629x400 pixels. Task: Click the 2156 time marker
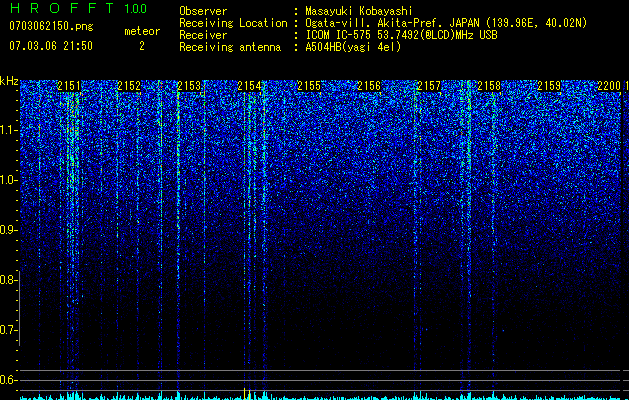369,86
